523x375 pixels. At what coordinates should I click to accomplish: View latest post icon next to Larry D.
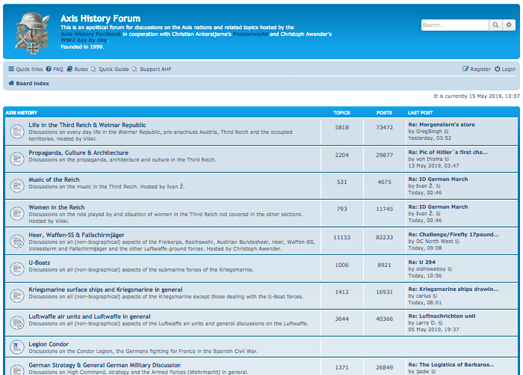441,323
